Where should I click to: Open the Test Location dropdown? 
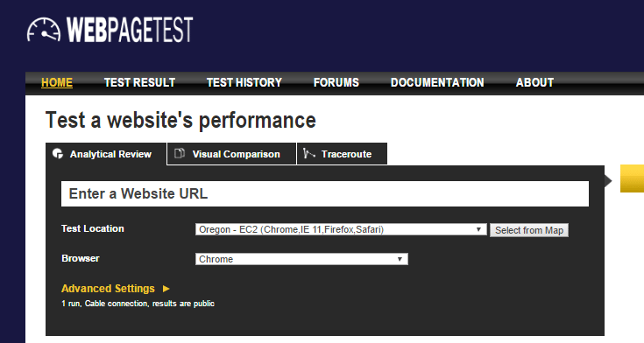[x=341, y=229]
